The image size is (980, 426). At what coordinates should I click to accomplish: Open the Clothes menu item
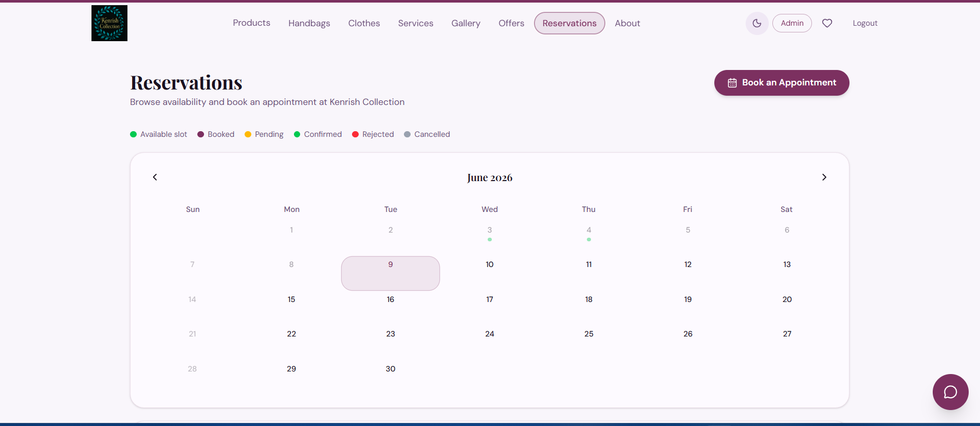click(364, 23)
